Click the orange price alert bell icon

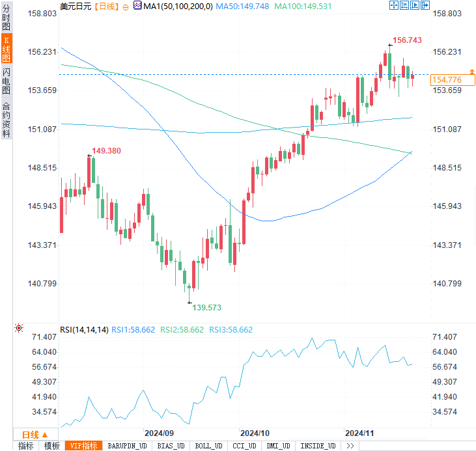[471, 70]
